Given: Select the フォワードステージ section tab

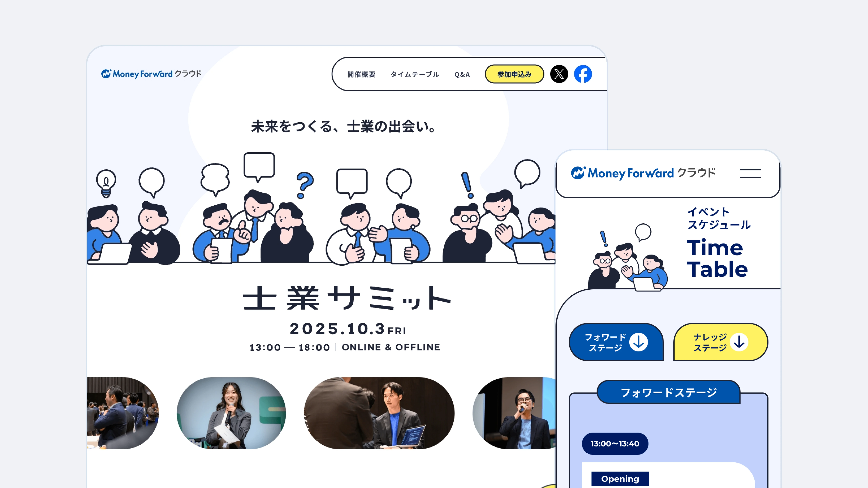Looking at the screenshot, I should (x=668, y=392).
